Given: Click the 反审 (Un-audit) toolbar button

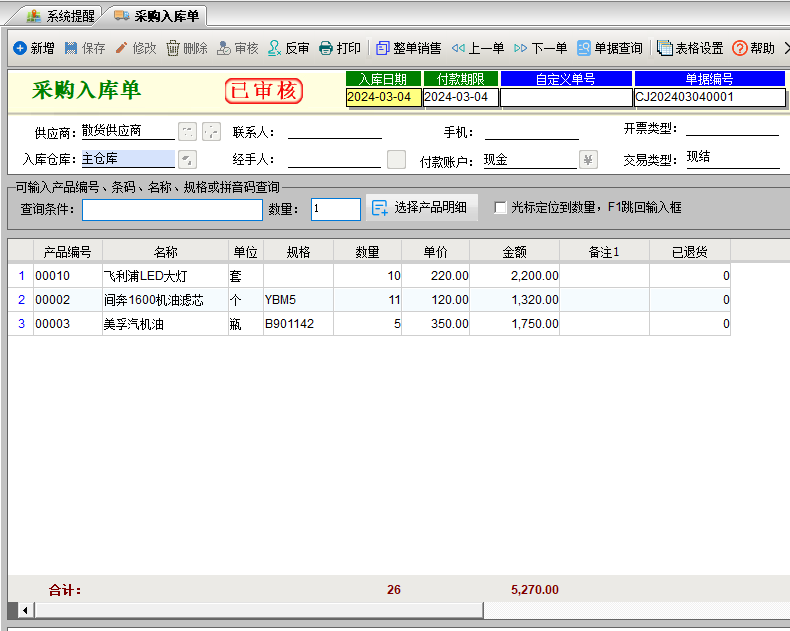Looking at the screenshot, I should click(288, 48).
